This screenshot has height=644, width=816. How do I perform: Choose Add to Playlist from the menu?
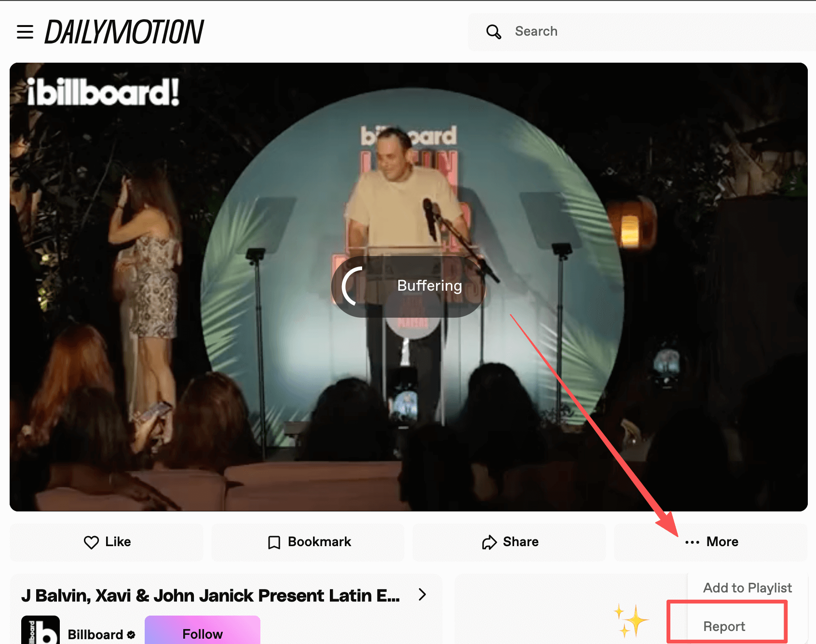point(747,588)
